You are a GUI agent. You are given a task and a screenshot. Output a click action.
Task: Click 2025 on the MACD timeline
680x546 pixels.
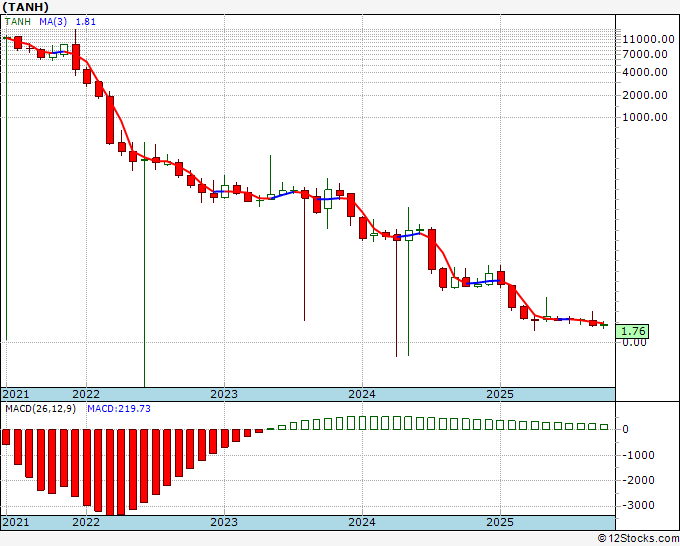click(x=500, y=522)
